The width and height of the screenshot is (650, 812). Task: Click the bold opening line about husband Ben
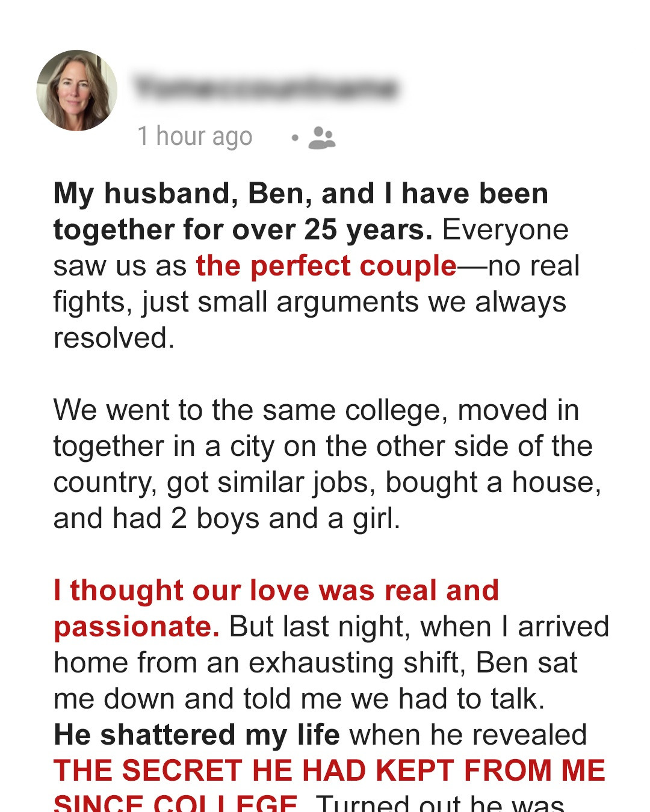[x=301, y=192]
